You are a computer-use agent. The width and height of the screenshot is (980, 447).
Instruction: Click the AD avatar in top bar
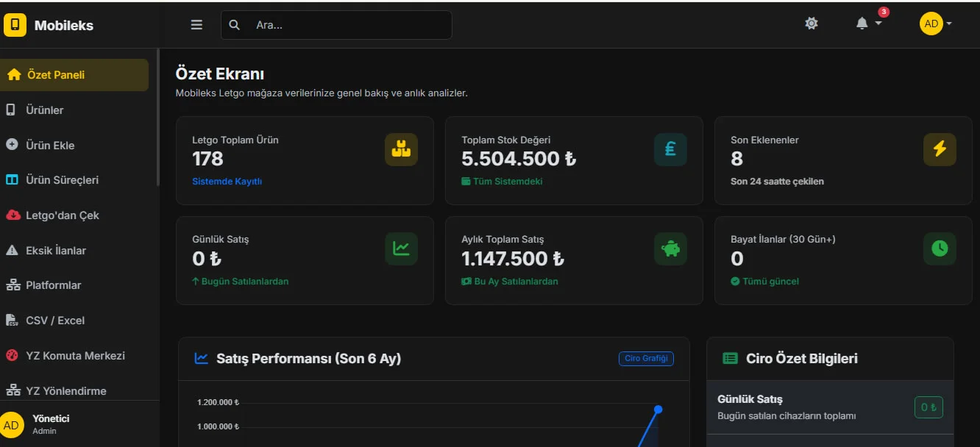pos(931,24)
